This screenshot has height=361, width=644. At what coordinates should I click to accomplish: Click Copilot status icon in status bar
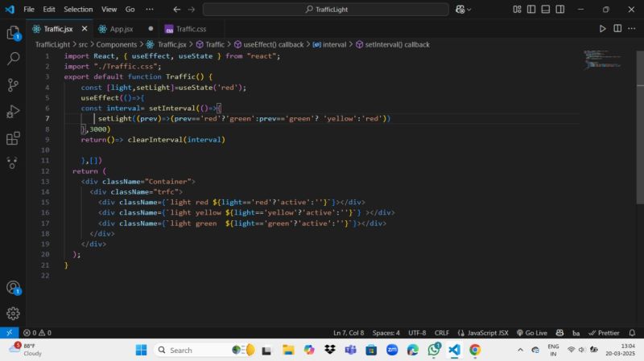[559, 333]
